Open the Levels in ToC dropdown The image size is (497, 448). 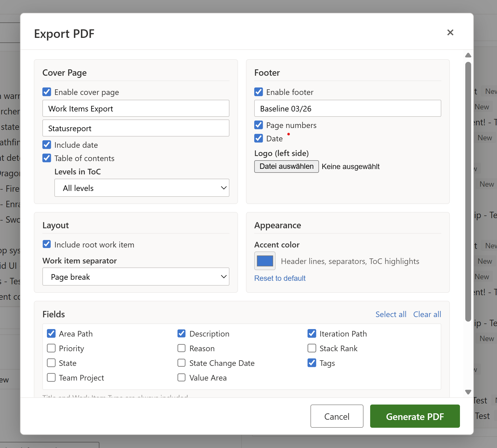coord(142,188)
